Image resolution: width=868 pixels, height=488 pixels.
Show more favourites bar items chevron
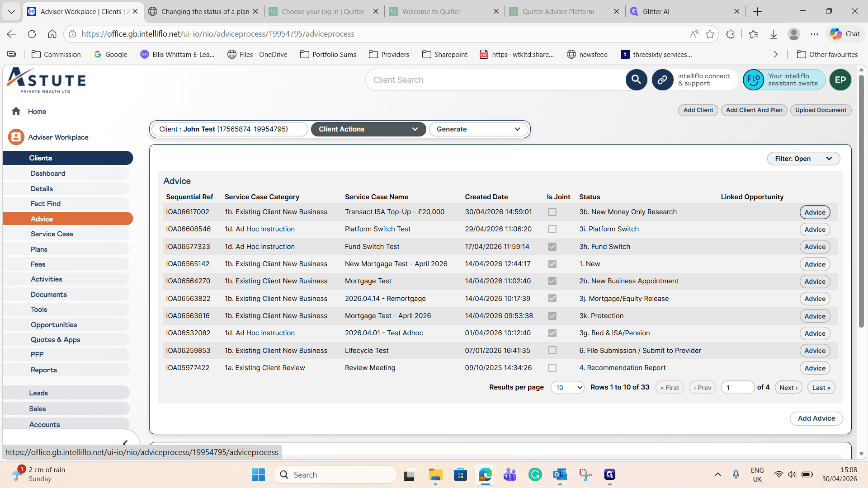(776, 54)
